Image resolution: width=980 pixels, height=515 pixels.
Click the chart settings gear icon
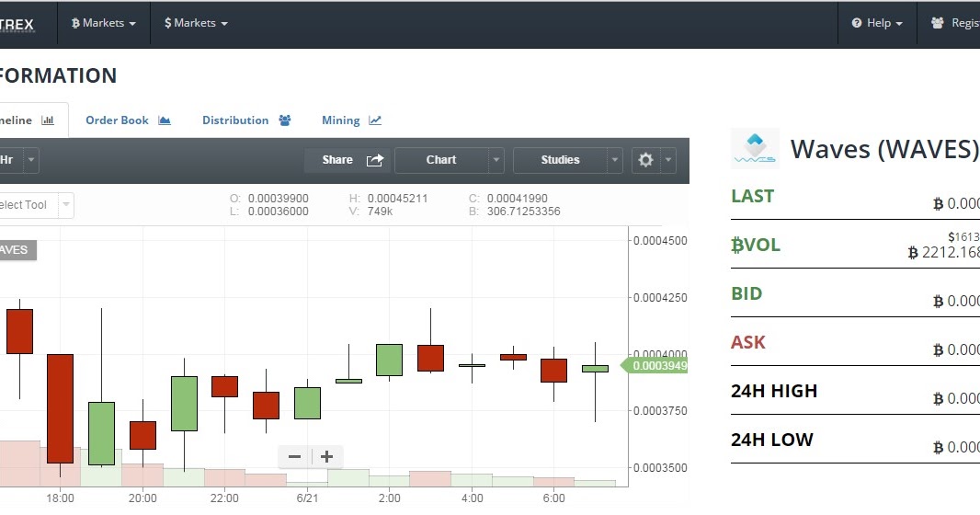(645, 160)
